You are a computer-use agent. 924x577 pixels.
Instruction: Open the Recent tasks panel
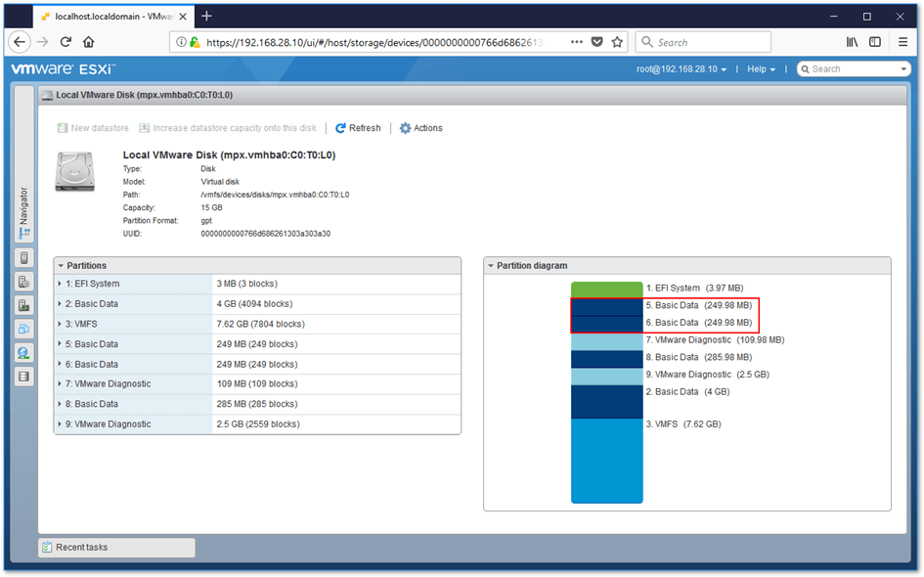coord(116,547)
